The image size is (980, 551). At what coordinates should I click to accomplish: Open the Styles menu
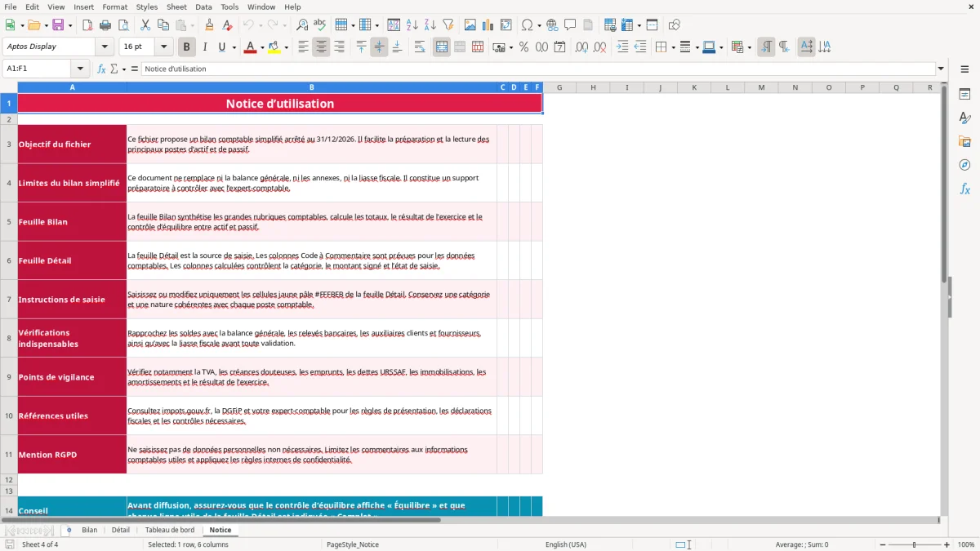pyautogui.click(x=147, y=7)
